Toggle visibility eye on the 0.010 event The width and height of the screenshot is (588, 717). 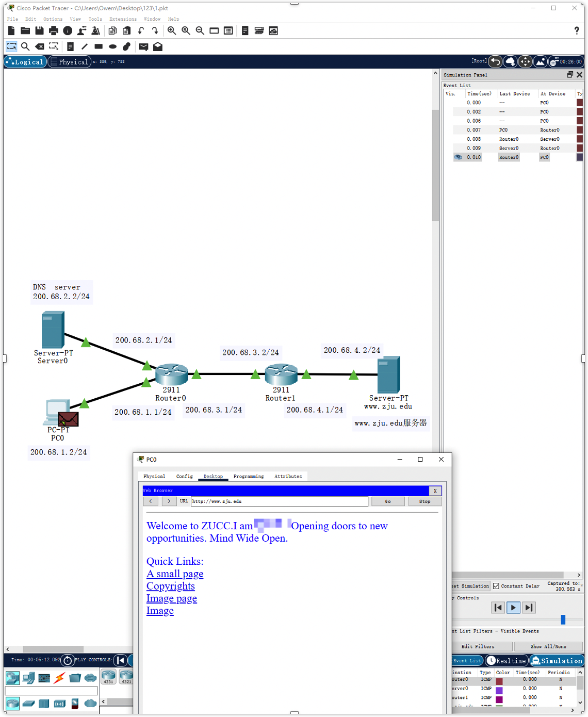coord(458,157)
